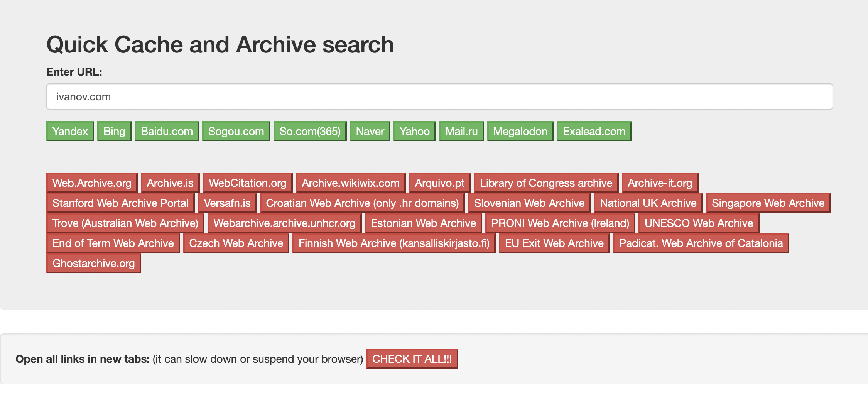Select the Naver cache button
Viewport: 868px width, 399px height.
click(370, 131)
